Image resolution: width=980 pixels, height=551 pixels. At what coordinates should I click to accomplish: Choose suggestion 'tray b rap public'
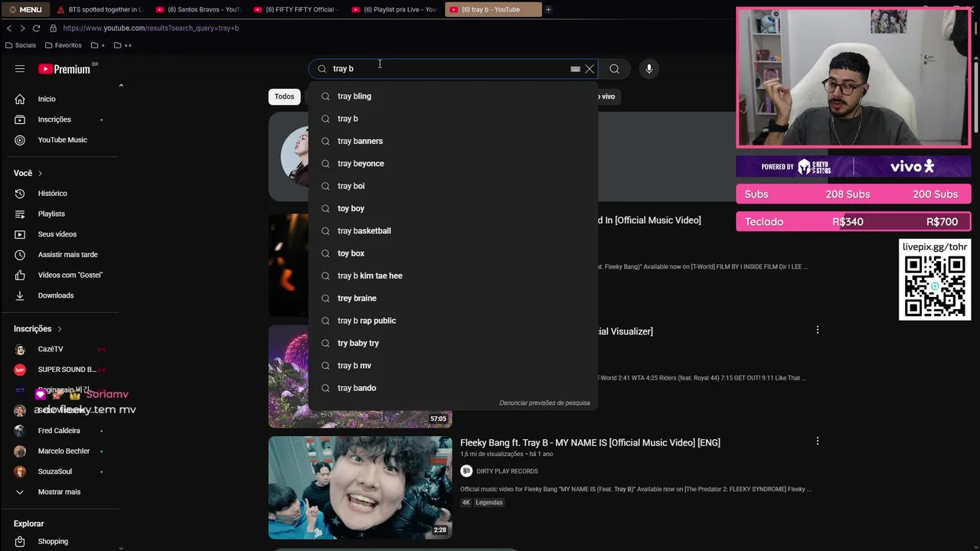[453, 321]
